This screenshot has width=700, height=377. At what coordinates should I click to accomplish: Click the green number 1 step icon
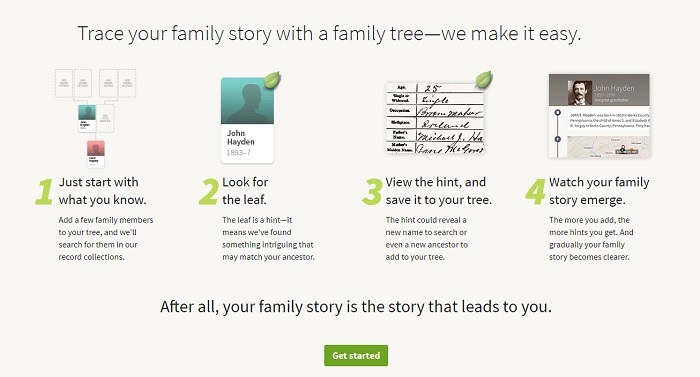tap(44, 192)
